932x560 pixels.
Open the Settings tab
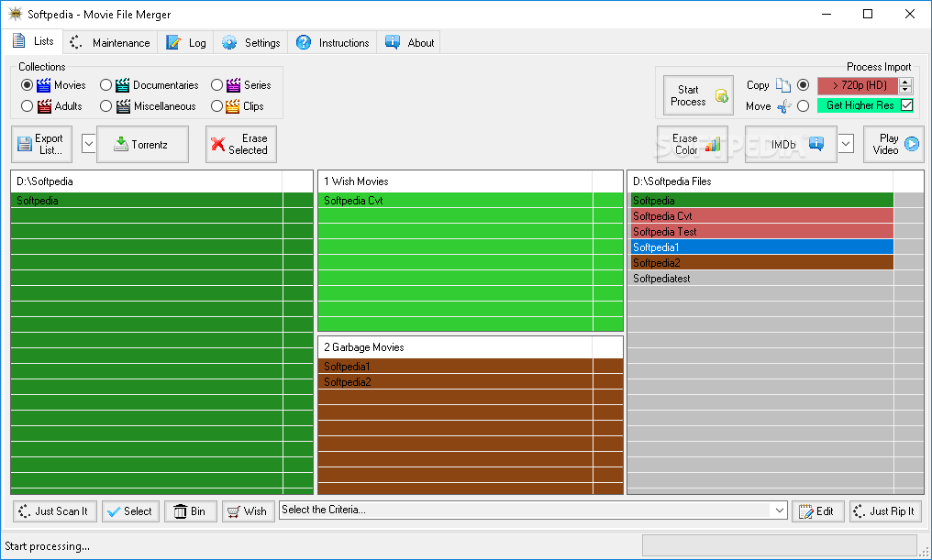pos(250,43)
